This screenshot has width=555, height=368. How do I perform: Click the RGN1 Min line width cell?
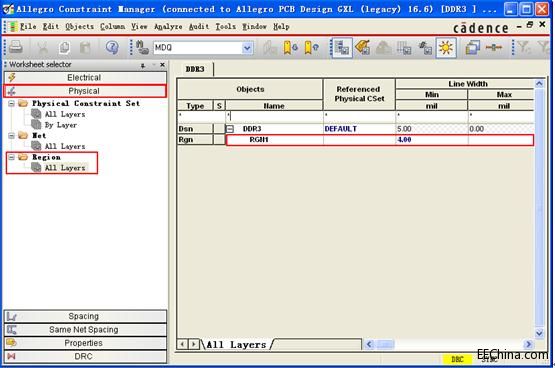click(x=431, y=140)
